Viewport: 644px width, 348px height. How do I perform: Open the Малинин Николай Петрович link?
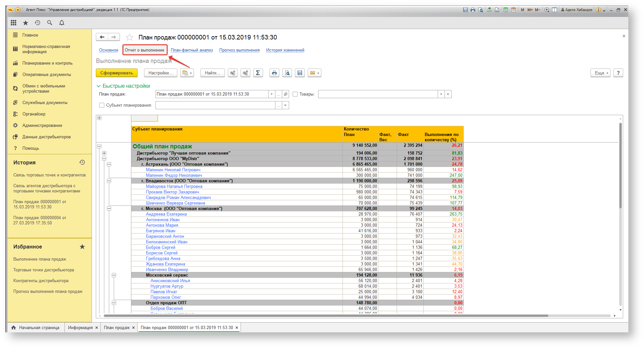[173, 170]
